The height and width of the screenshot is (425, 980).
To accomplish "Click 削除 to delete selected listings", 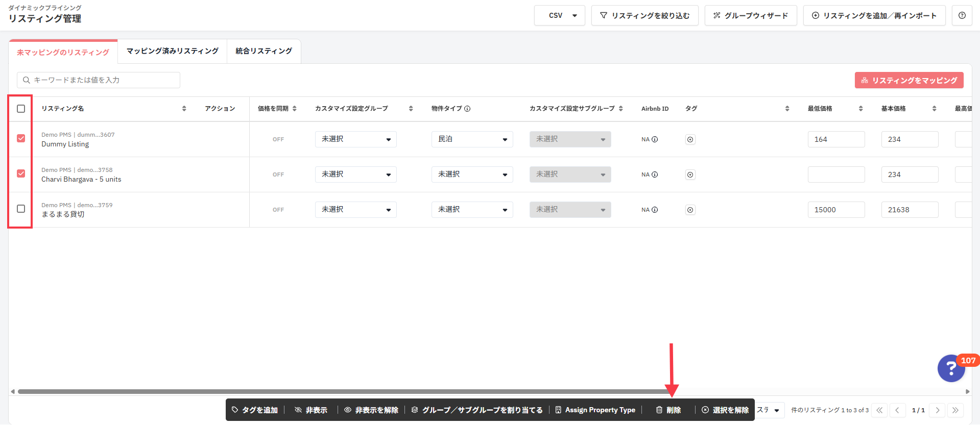I will pyautogui.click(x=668, y=410).
